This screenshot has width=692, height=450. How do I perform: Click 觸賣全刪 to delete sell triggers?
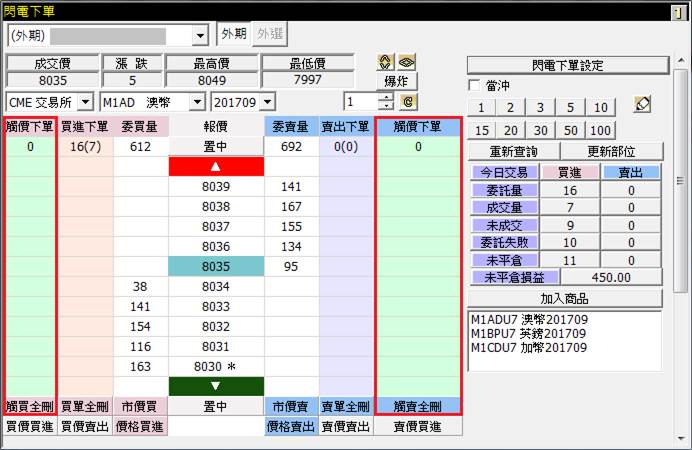tap(417, 406)
